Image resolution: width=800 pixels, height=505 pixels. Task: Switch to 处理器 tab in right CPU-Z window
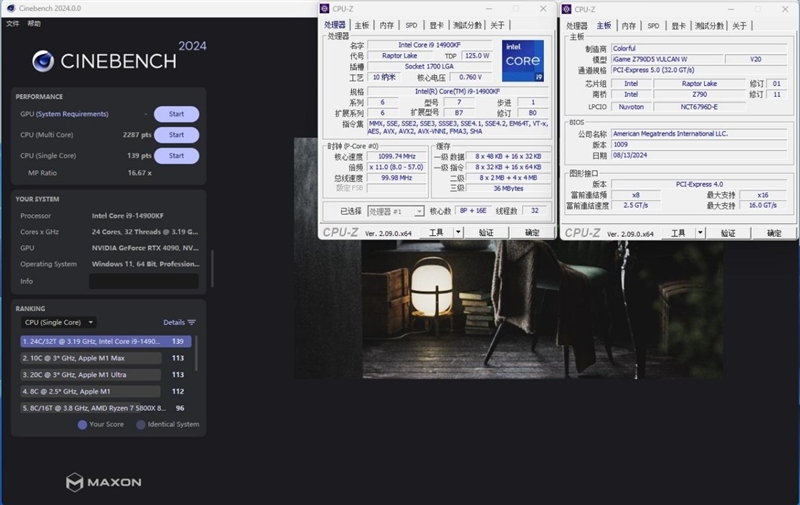pyautogui.click(x=577, y=26)
